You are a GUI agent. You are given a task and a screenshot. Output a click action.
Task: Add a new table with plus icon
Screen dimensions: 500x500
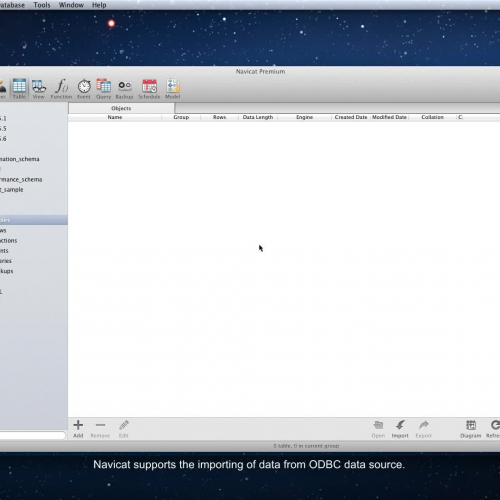(78, 429)
